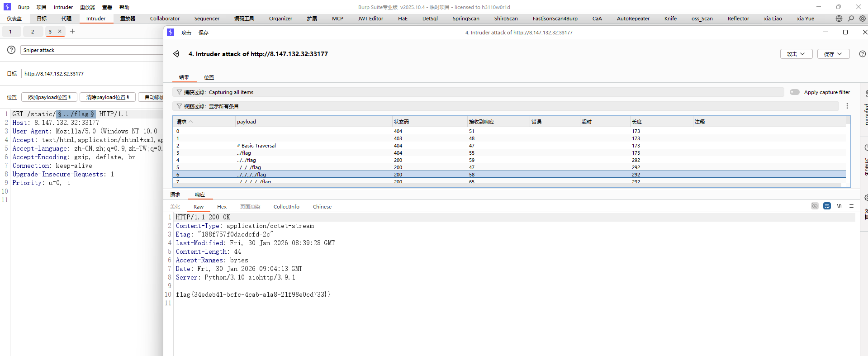Switch to the 代理 tab
The image size is (868, 356).
coord(66,19)
